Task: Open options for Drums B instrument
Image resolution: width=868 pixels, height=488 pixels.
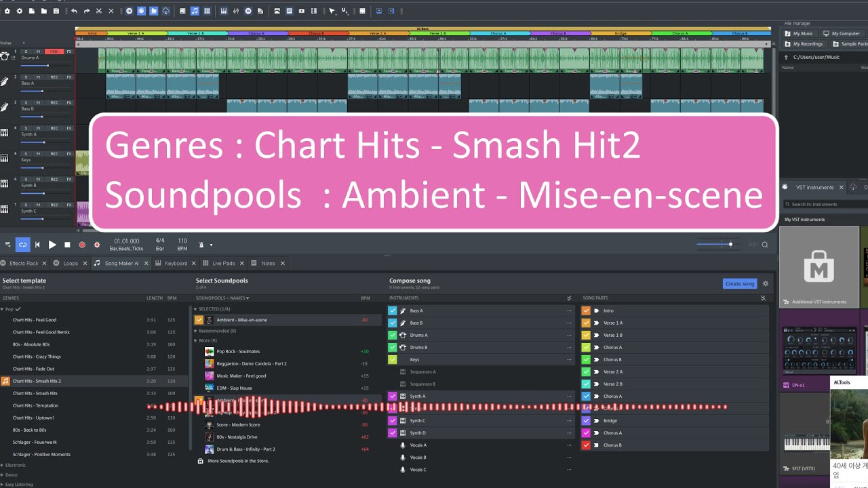Action: point(570,347)
